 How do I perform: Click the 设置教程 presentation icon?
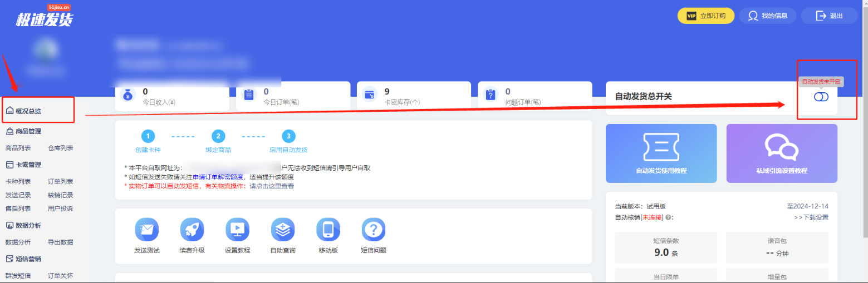click(x=238, y=229)
